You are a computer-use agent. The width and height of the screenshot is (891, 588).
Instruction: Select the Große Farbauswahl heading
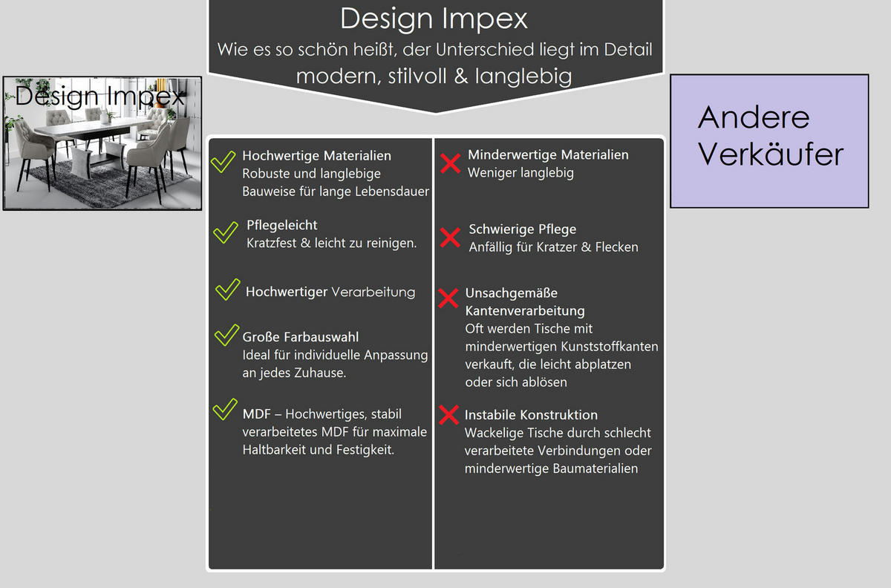click(x=300, y=337)
